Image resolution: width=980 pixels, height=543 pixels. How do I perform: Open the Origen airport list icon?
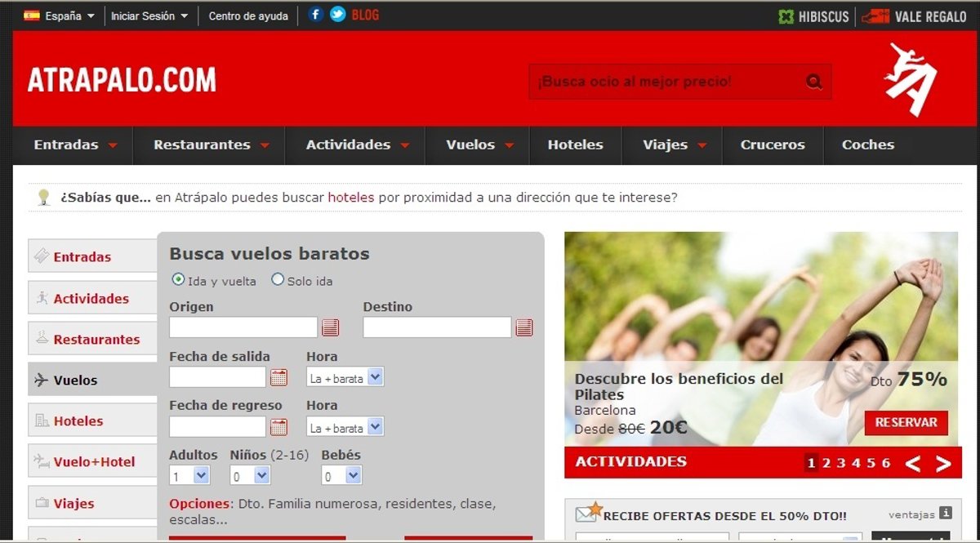[330, 327]
